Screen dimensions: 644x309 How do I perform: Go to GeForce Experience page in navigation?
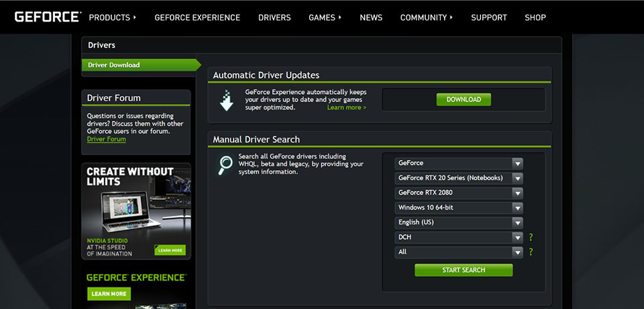coord(197,17)
